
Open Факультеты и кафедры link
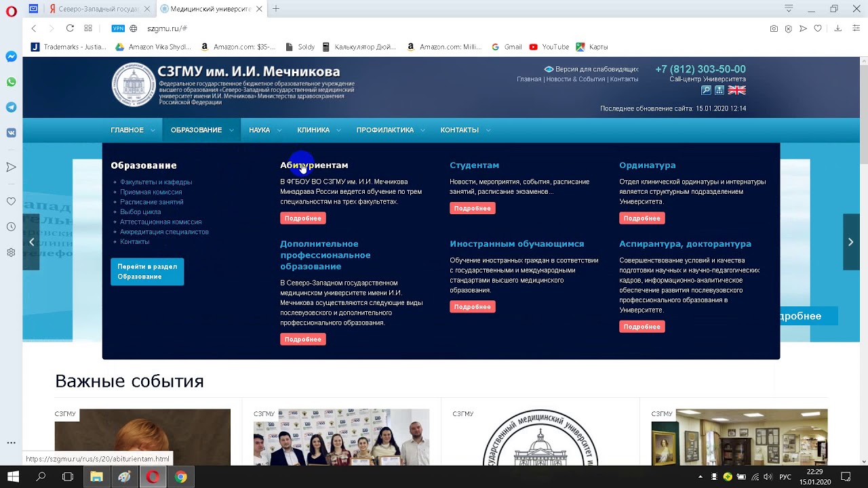pos(156,182)
